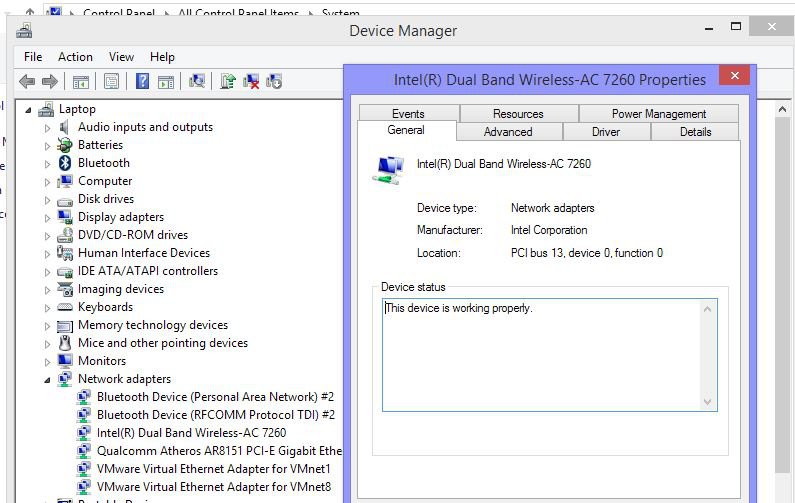Expand the Disk drives node
The height and width of the screenshot is (503, 795).
click(47, 200)
